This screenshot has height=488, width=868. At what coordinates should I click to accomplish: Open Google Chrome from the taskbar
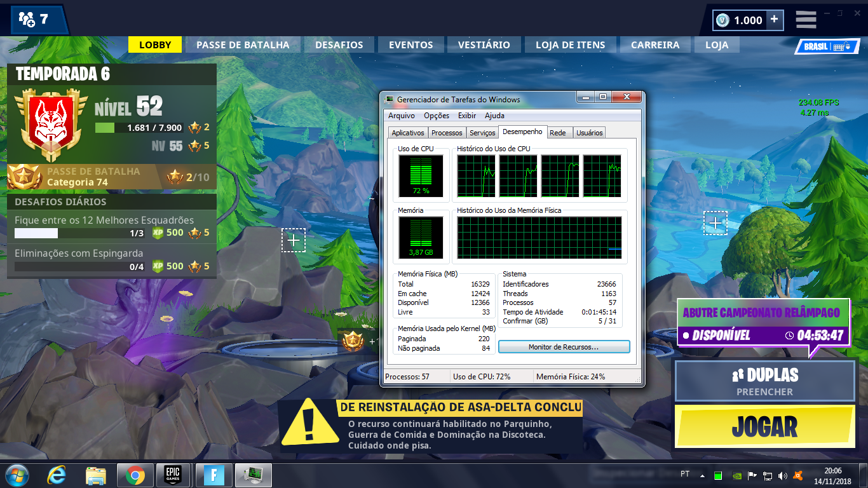135,475
